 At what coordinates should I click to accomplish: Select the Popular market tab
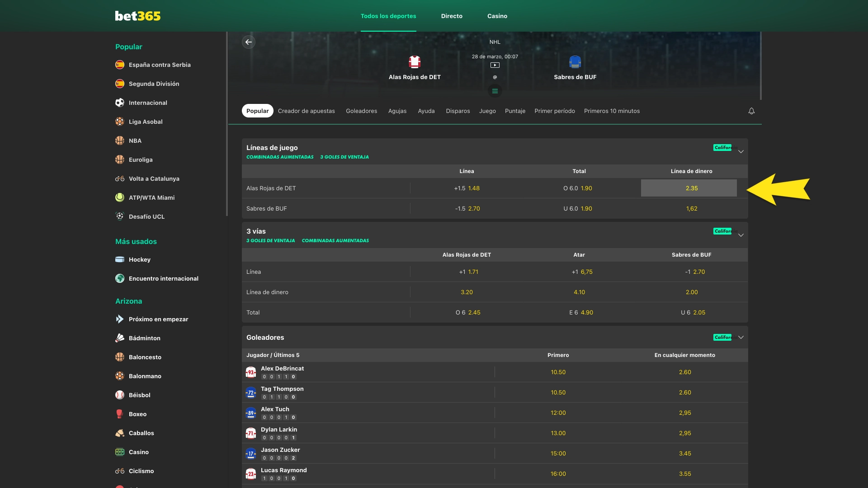[x=258, y=111]
